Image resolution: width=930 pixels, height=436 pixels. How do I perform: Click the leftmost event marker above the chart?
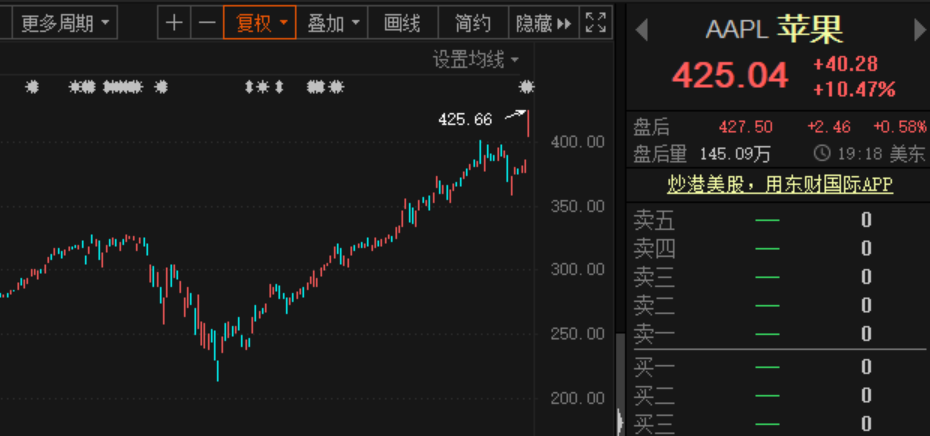tap(32, 88)
